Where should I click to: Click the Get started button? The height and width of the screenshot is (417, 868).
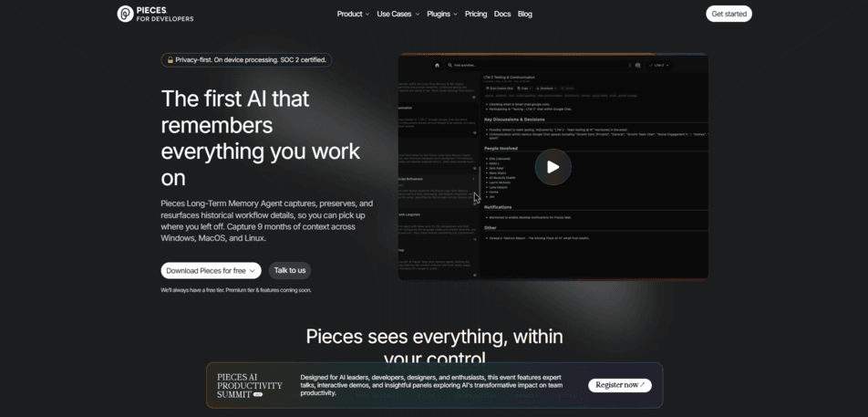[728, 14]
